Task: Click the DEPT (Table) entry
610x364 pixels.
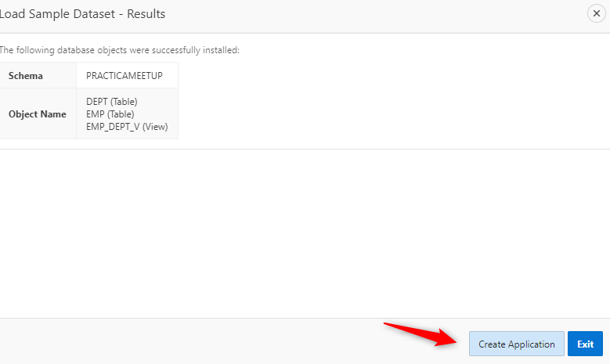Action: (112, 102)
